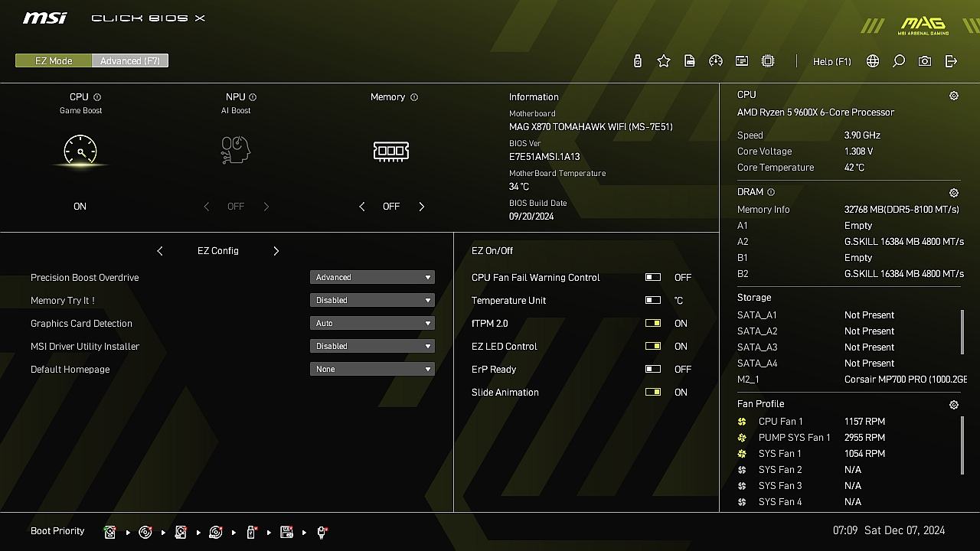Image resolution: width=980 pixels, height=551 pixels.
Task: Click the search magnifier icon
Action: point(899,61)
